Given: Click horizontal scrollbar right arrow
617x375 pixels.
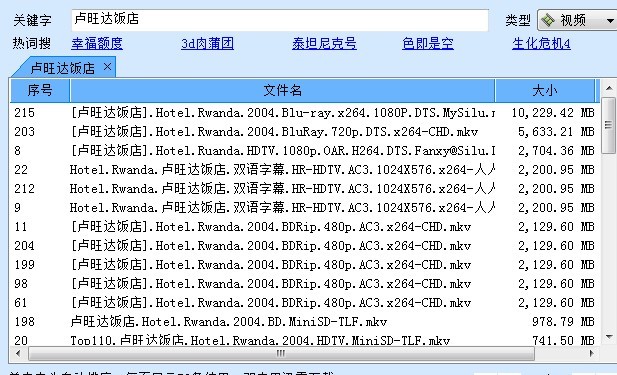Looking at the screenshot, I should (x=592, y=353).
